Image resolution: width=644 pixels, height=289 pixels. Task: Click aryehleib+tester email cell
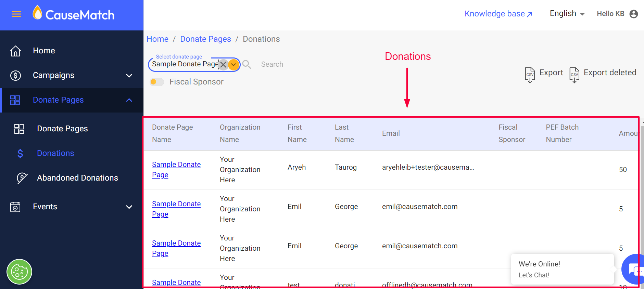428,167
